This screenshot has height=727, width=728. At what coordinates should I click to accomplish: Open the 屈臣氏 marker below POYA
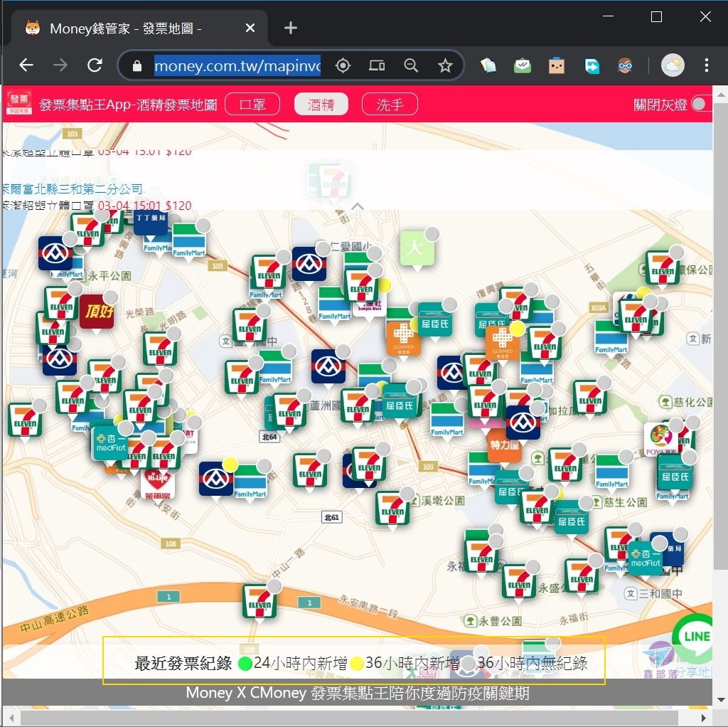click(674, 473)
